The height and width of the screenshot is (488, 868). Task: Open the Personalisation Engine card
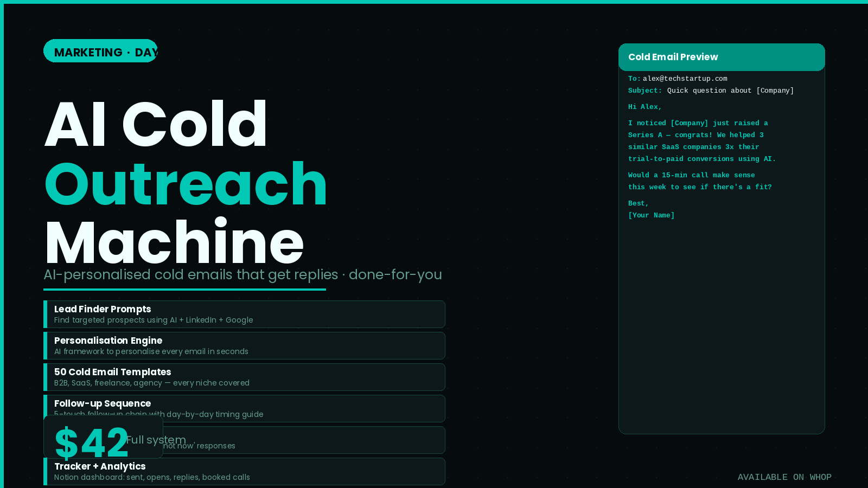[x=244, y=346]
